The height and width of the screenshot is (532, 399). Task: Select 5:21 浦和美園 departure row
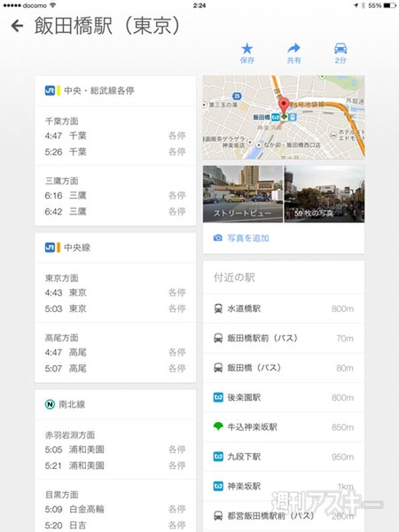pyautogui.click(x=115, y=465)
